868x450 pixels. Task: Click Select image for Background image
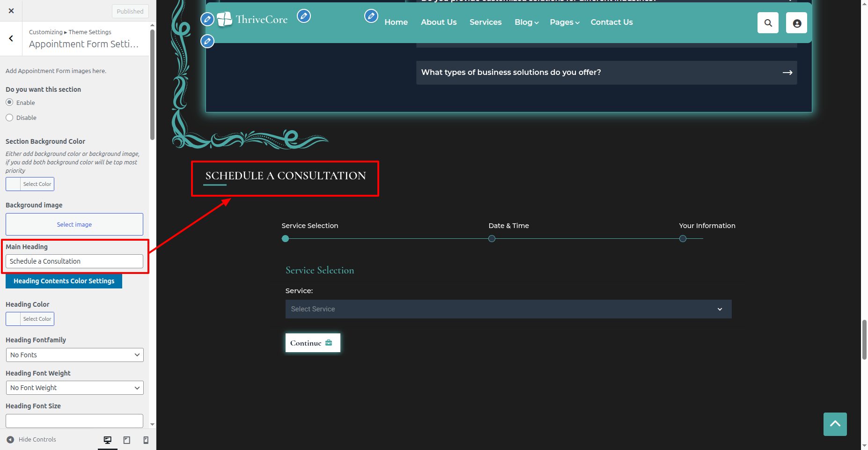tap(74, 224)
